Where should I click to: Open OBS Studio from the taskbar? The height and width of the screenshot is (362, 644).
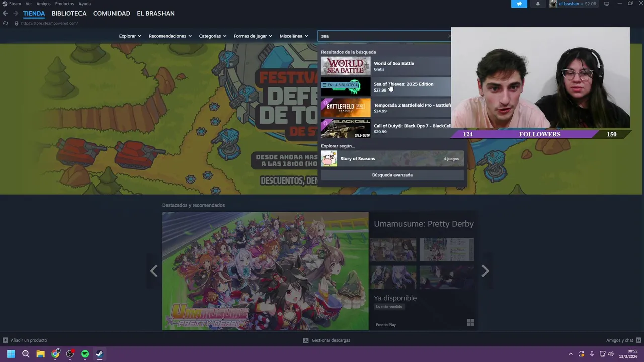(70, 354)
